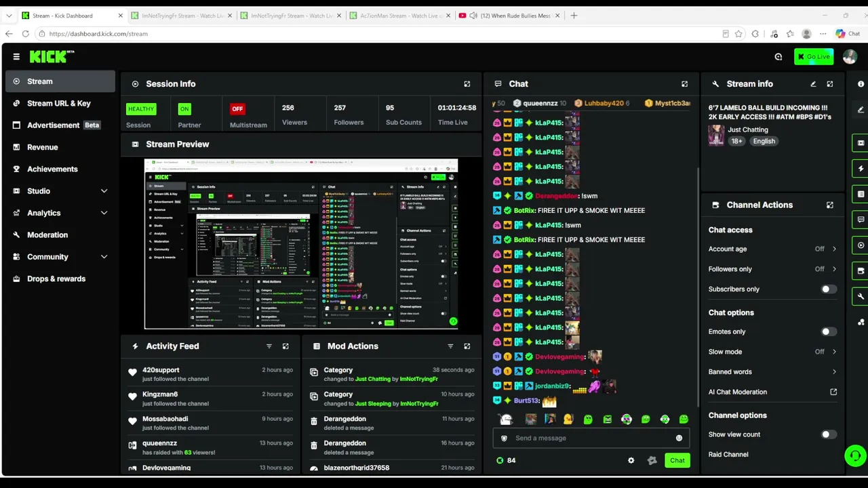Click the browser back arrow
The height and width of the screenshot is (488, 868).
[9, 34]
